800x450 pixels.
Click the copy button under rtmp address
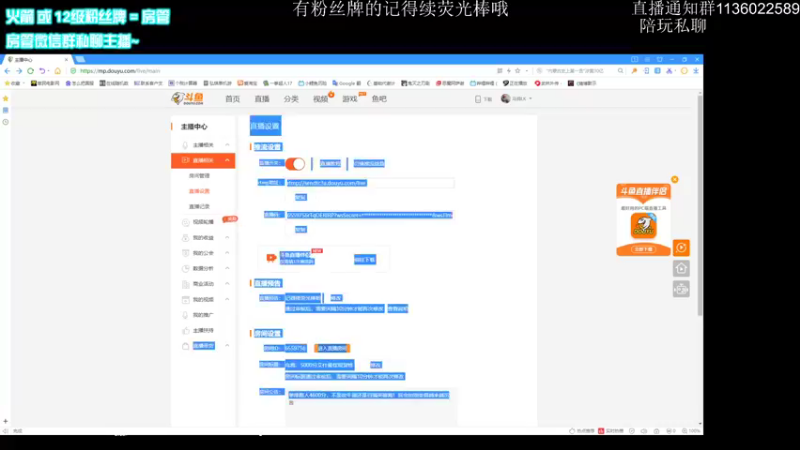click(x=301, y=197)
